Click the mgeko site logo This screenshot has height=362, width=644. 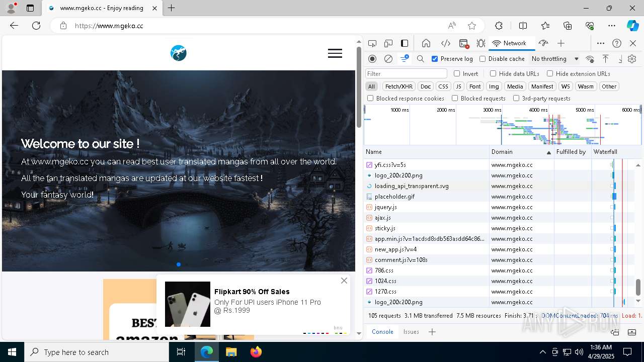[179, 53]
